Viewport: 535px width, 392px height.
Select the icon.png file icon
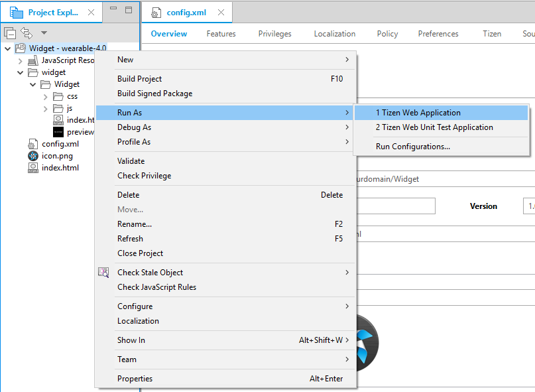[32, 156]
